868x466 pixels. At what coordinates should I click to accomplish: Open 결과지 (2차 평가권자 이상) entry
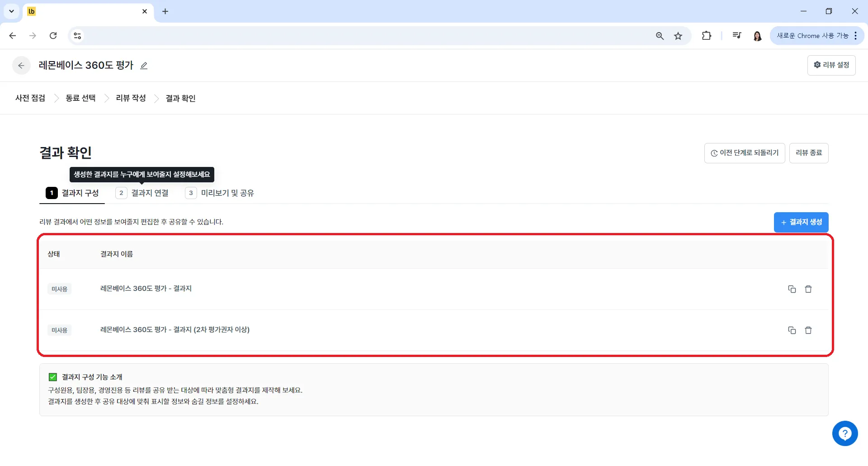175,330
